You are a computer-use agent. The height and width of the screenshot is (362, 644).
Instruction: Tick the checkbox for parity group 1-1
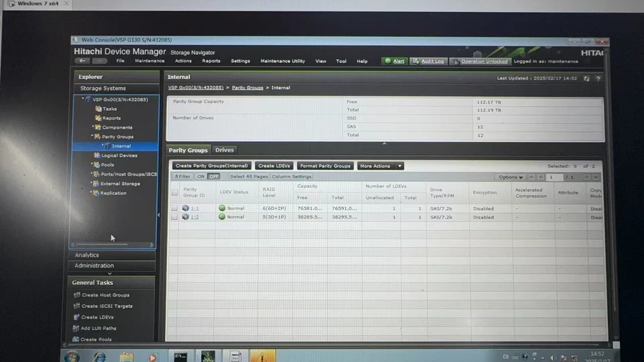pos(174,208)
